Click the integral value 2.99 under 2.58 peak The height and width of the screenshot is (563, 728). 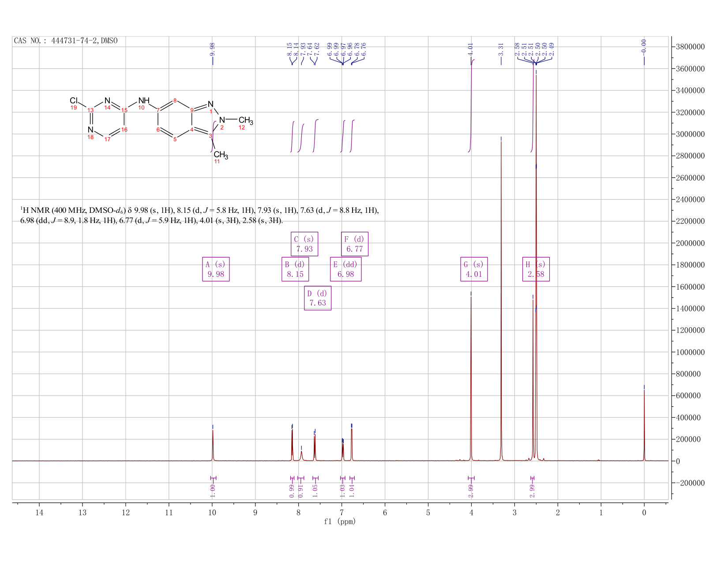[532, 490]
